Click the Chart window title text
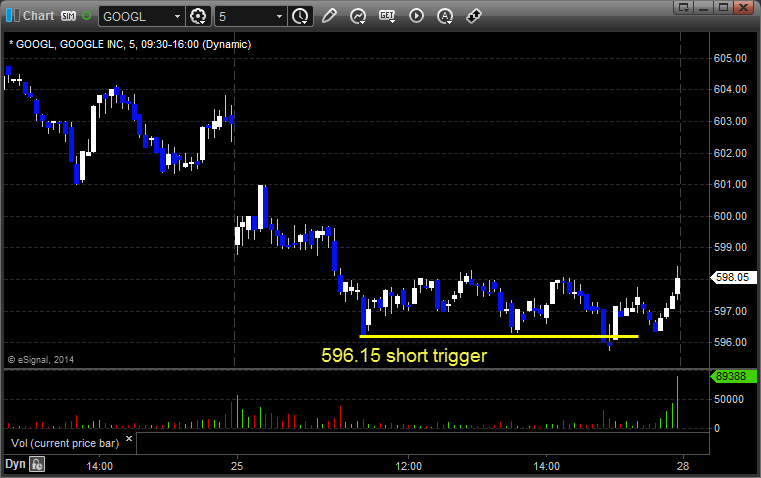This screenshot has height=478, width=761. [38, 16]
